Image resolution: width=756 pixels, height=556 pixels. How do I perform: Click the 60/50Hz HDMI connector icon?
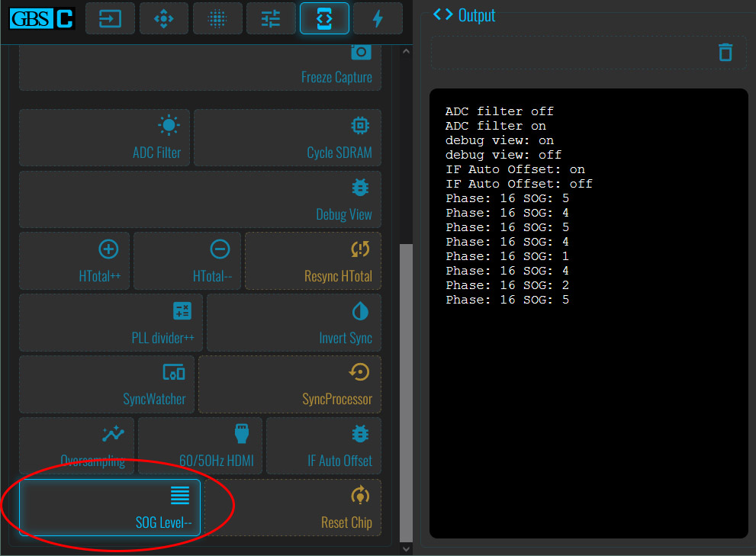tap(242, 433)
